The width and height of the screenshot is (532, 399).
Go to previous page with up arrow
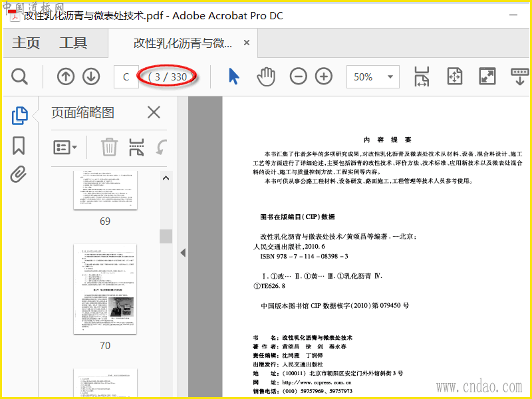65,76
